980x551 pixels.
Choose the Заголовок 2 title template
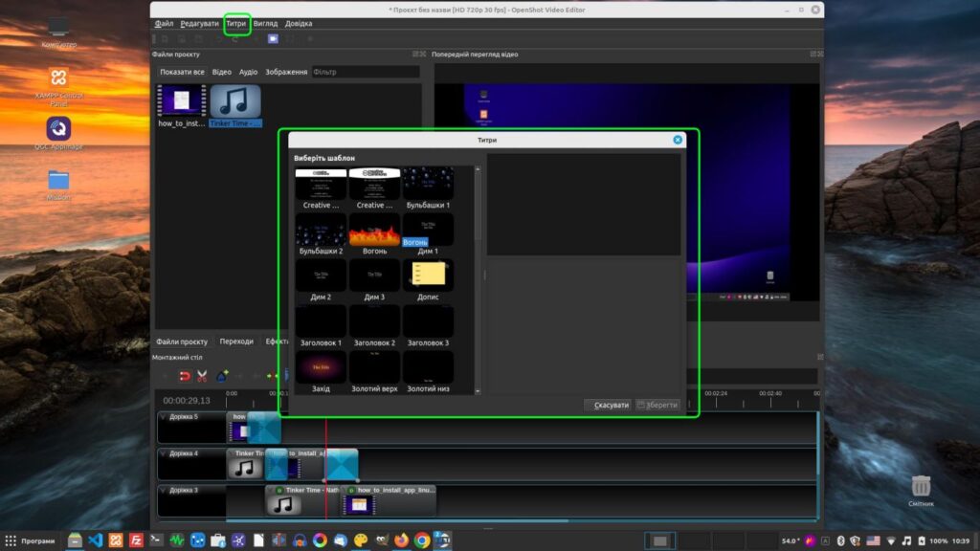[x=374, y=326]
